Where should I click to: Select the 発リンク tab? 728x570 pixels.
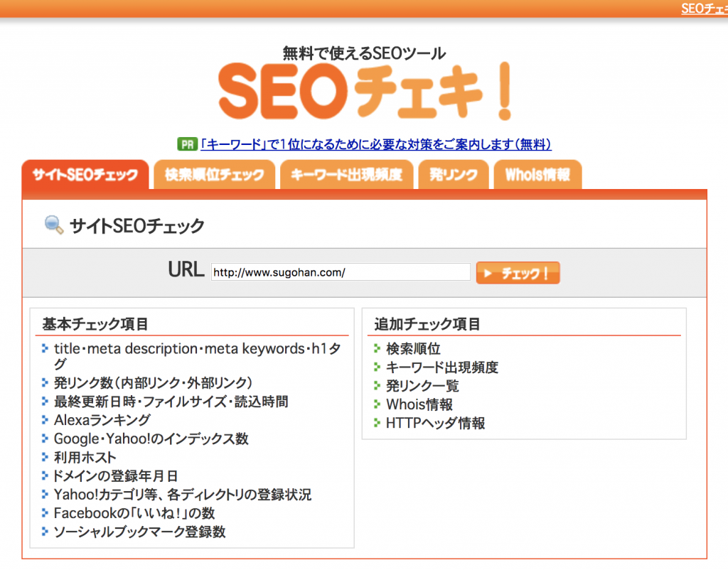453,175
